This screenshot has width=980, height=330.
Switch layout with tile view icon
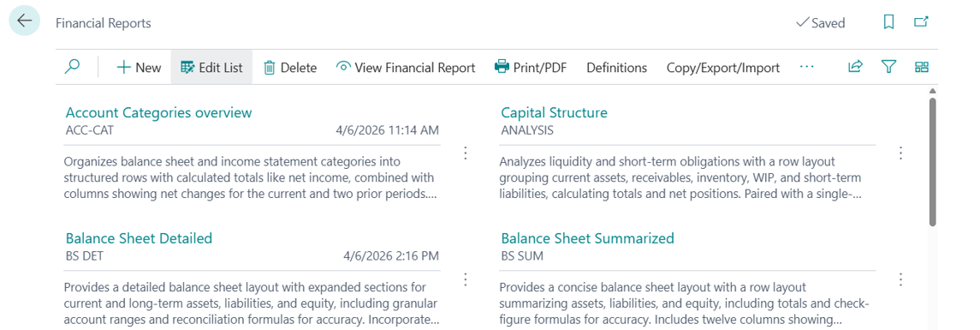click(921, 67)
